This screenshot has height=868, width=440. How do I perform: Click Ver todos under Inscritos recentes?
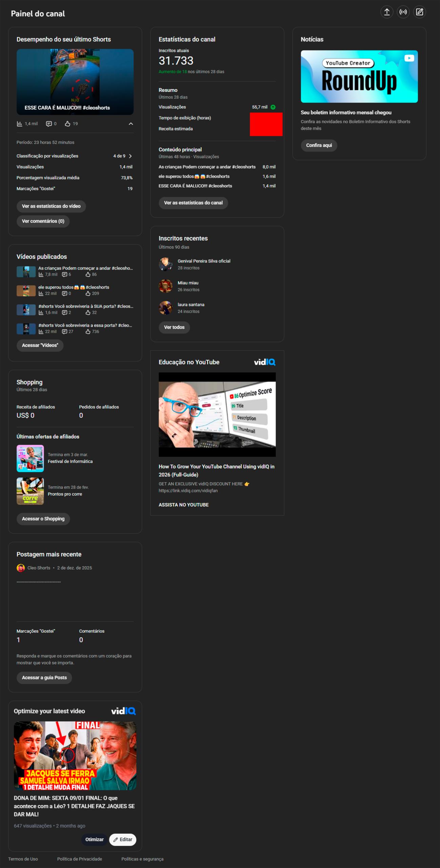click(174, 327)
